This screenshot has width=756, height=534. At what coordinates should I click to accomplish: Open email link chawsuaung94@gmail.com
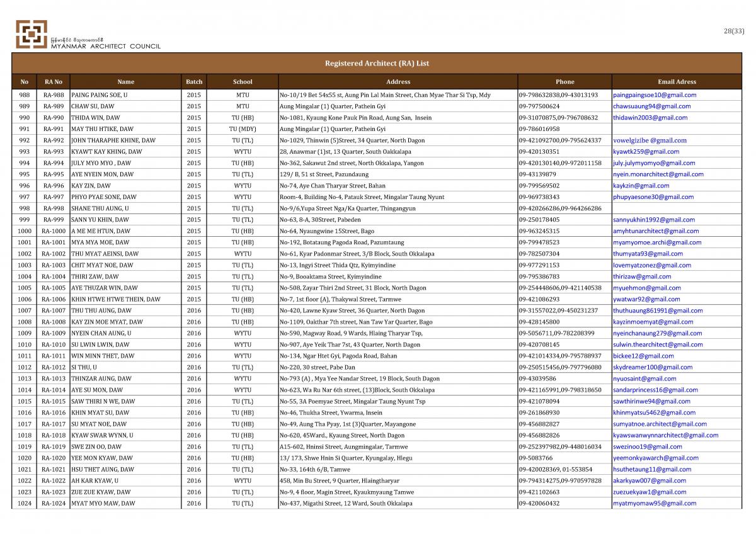651,106
